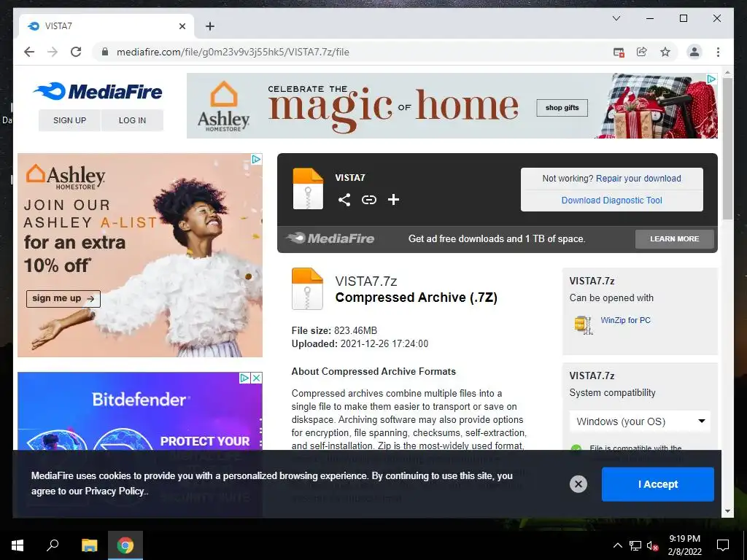Click the Chrome back arrow
The height and width of the screenshot is (560, 747).
[x=29, y=52]
